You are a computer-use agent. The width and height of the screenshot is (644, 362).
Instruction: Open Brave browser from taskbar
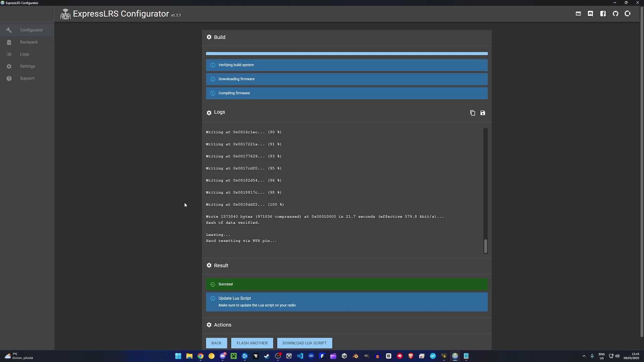point(411,356)
